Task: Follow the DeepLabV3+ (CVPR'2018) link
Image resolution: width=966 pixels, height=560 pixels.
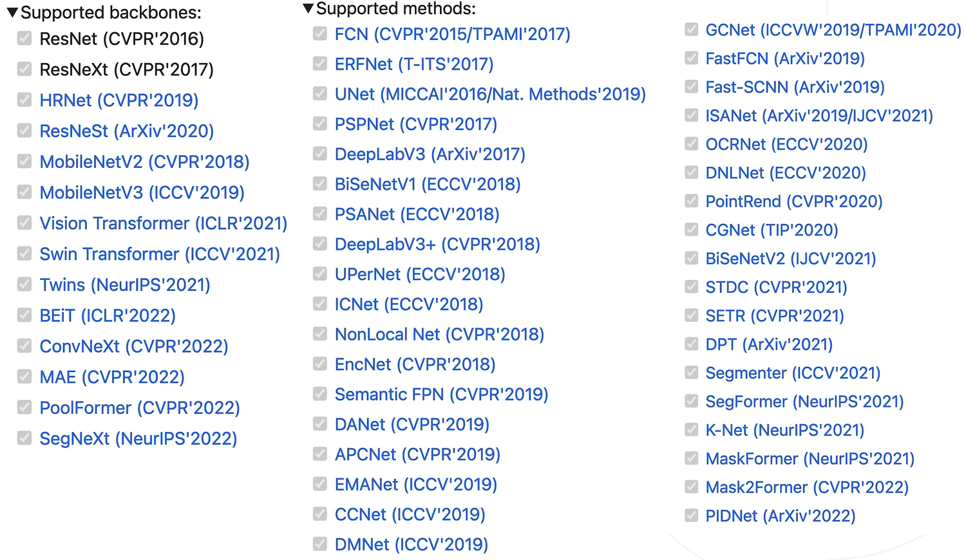Action: tap(437, 245)
